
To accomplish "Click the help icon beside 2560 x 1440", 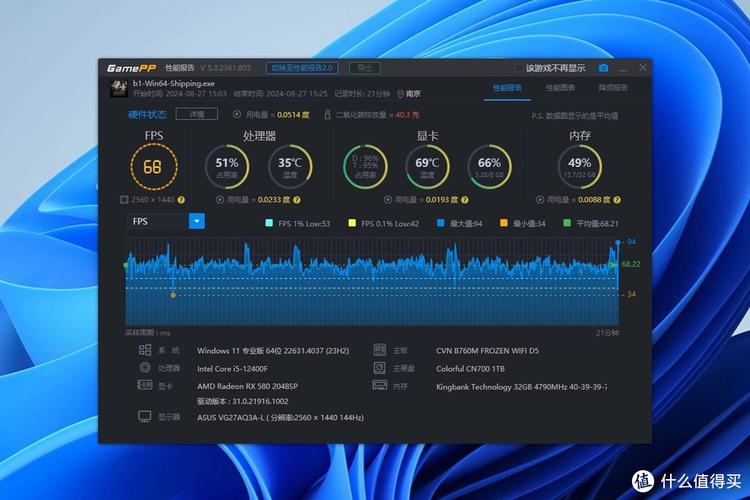I will [x=182, y=200].
